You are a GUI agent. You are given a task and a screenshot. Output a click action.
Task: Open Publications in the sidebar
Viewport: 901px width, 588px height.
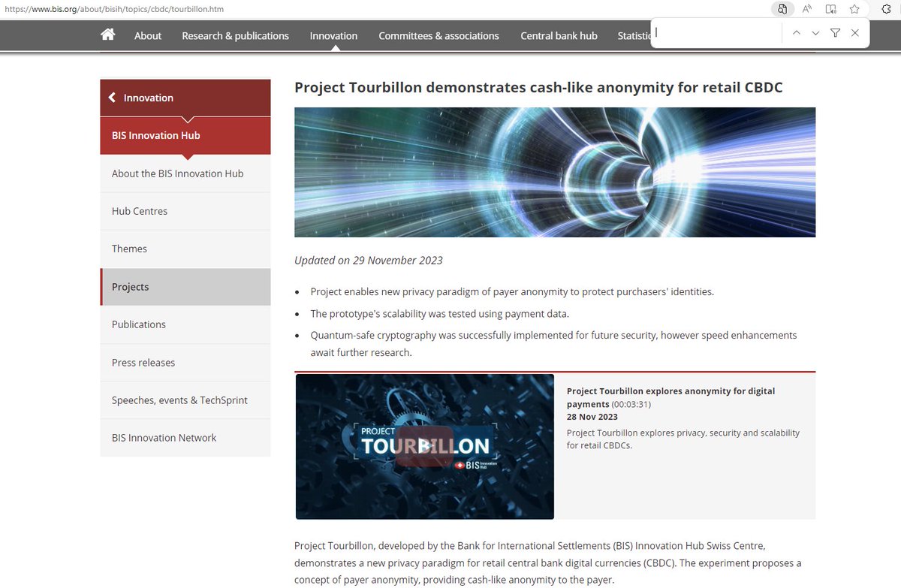[x=185, y=324]
